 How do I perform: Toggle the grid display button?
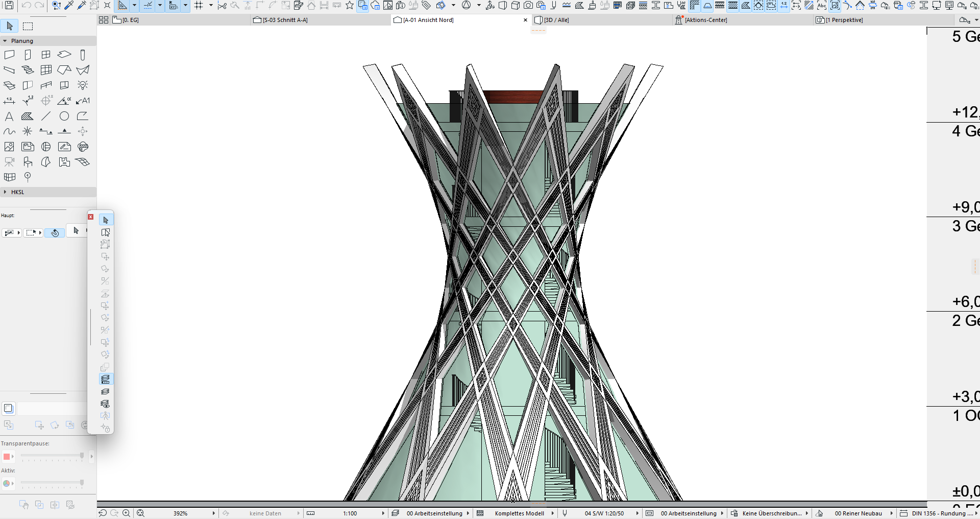pos(199,6)
